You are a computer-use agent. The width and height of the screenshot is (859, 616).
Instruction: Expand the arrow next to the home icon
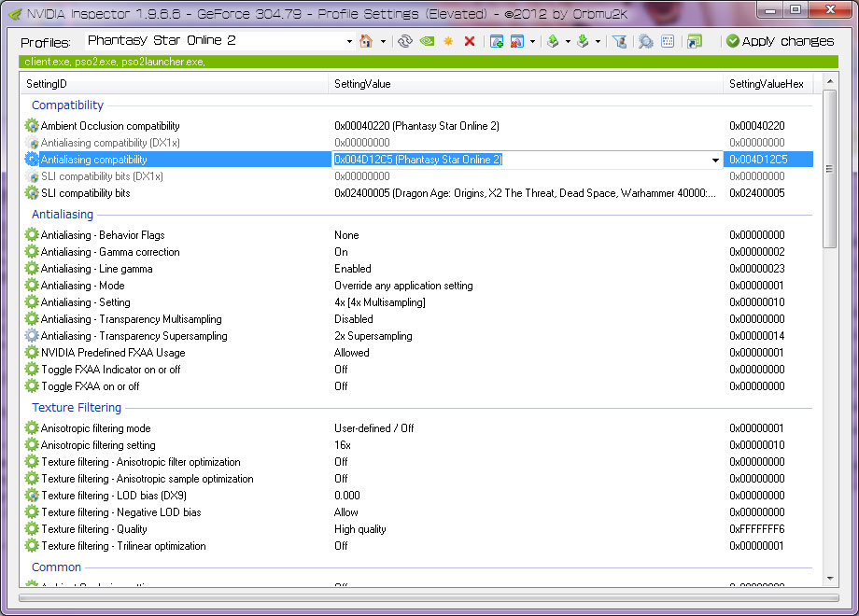(x=383, y=42)
